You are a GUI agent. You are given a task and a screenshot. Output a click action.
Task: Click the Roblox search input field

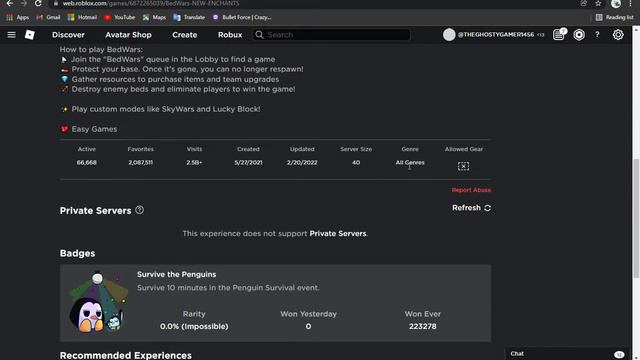331,35
